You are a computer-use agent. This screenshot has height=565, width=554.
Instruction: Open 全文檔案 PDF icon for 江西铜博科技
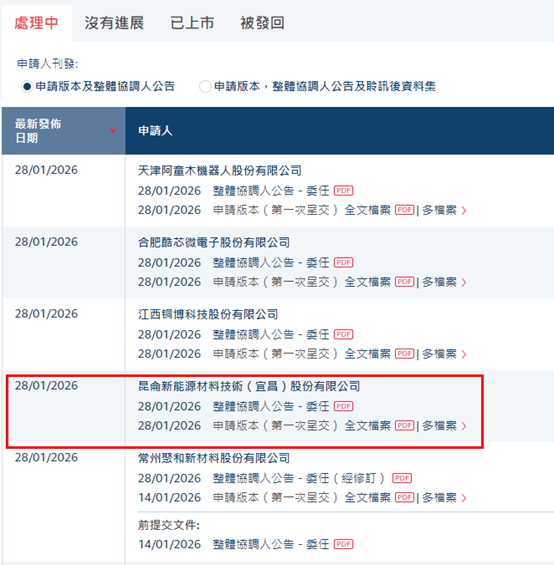[404, 354]
